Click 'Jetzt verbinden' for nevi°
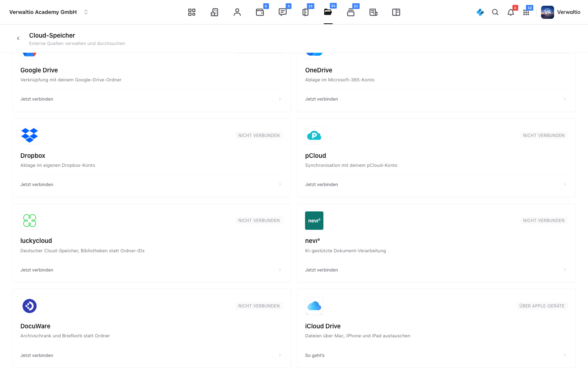Image resolution: width=588 pixels, height=368 pixels. pos(321,270)
